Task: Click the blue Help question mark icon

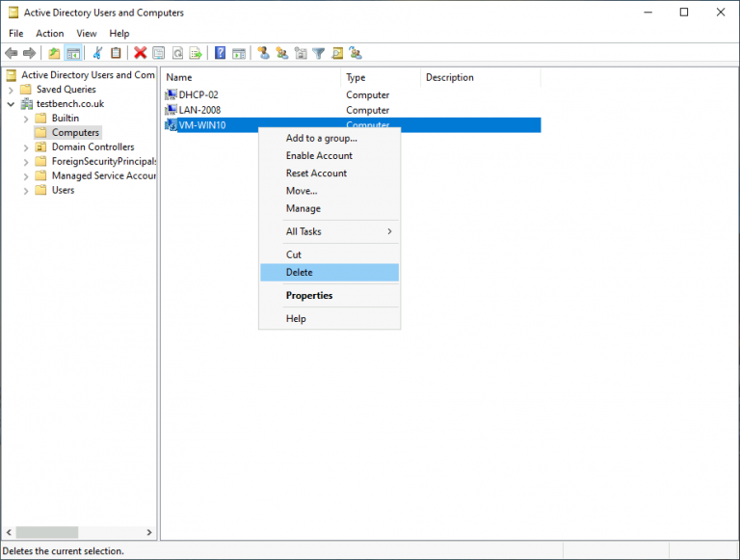Action: (x=221, y=53)
